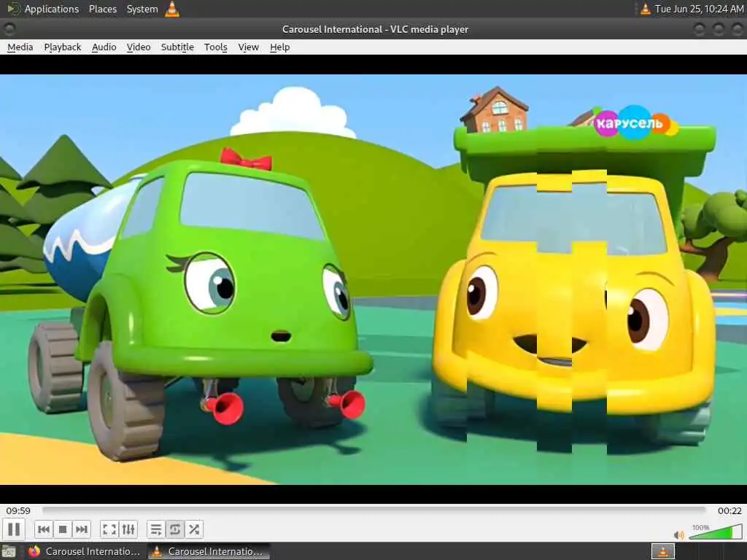Open the Tools menu
This screenshot has width=747, height=560.
click(x=215, y=47)
